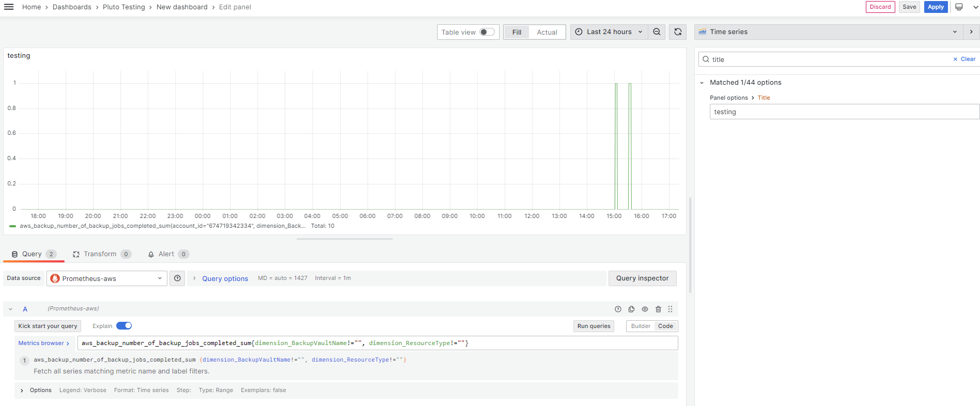This screenshot has width=980, height=406.
Task: Switch query editor to Code mode
Action: click(x=665, y=326)
